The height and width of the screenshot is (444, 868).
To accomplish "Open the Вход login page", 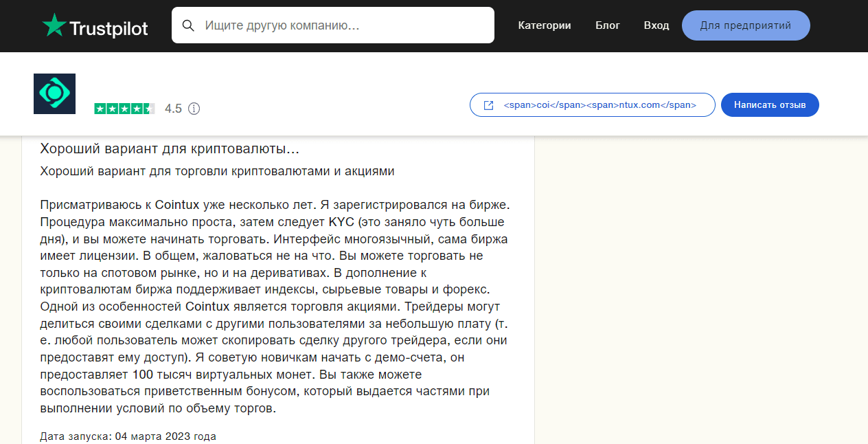I will [x=656, y=25].
